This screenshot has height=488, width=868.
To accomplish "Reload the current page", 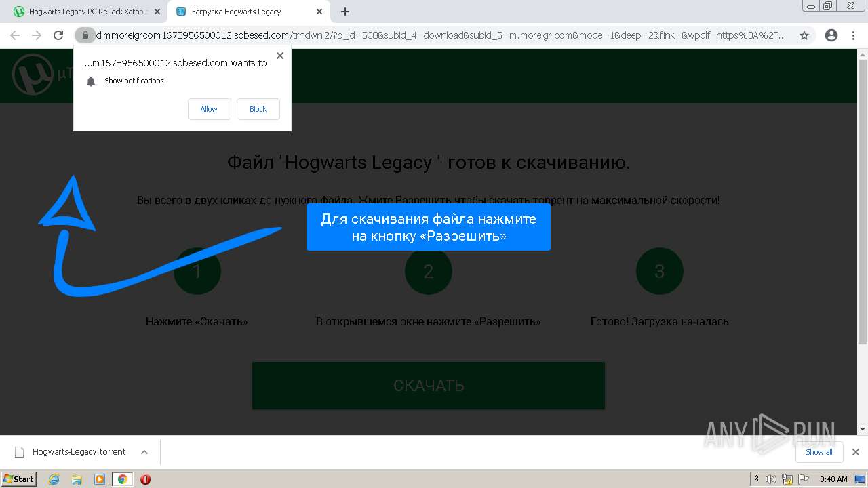I will (x=58, y=35).
